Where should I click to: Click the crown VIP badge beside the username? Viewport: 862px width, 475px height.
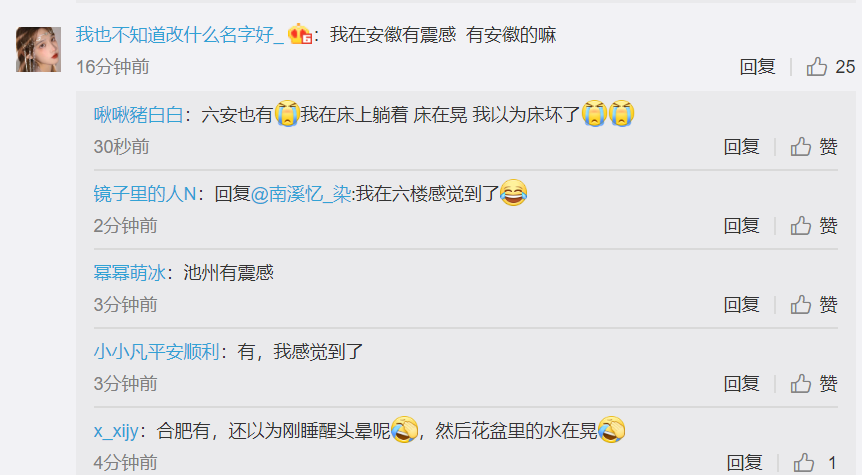click(300, 34)
